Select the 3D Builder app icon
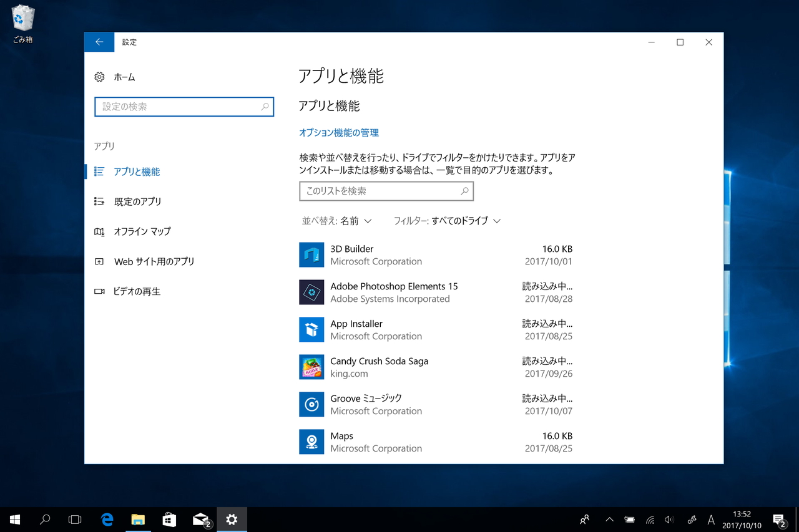Screen dimensions: 799x532 pos(311,255)
